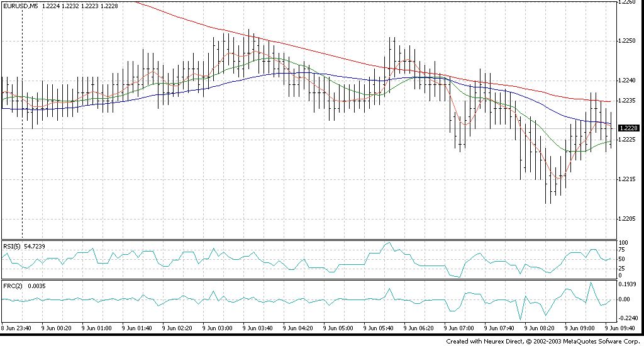Click the 9 Jun 07:00 time label
The width and height of the screenshot is (644, 346).
click(458, 328)
